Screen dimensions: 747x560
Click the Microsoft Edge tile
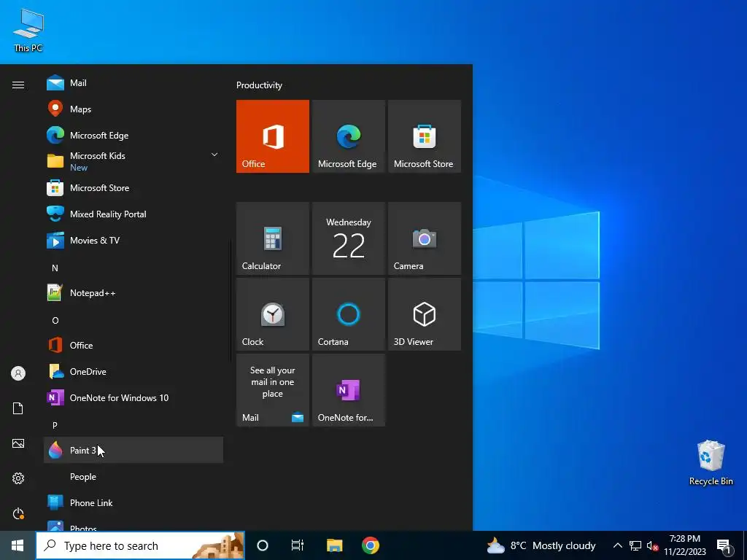pos(348,136)
